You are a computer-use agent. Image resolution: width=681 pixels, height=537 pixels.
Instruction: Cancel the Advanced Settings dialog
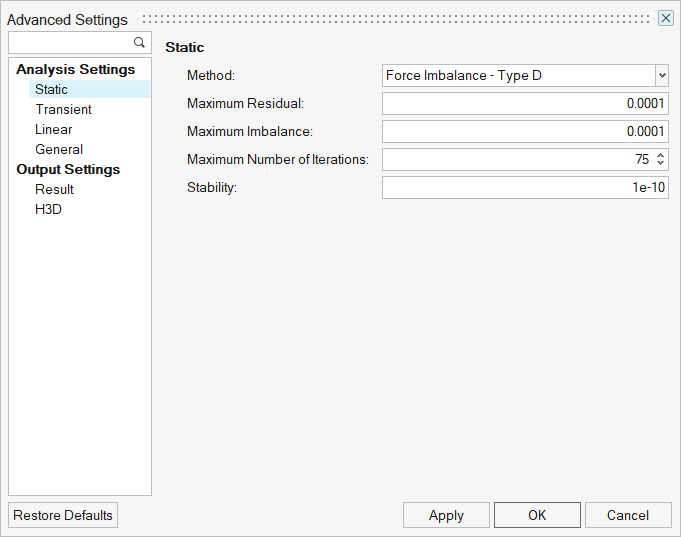pyautogui.click(x=628, y=515)
